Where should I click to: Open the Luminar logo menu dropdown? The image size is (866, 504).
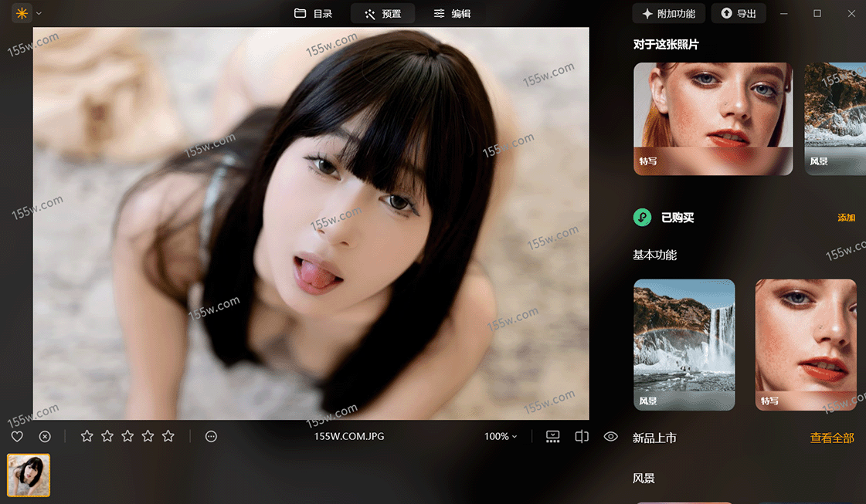[x=27, y=13]
